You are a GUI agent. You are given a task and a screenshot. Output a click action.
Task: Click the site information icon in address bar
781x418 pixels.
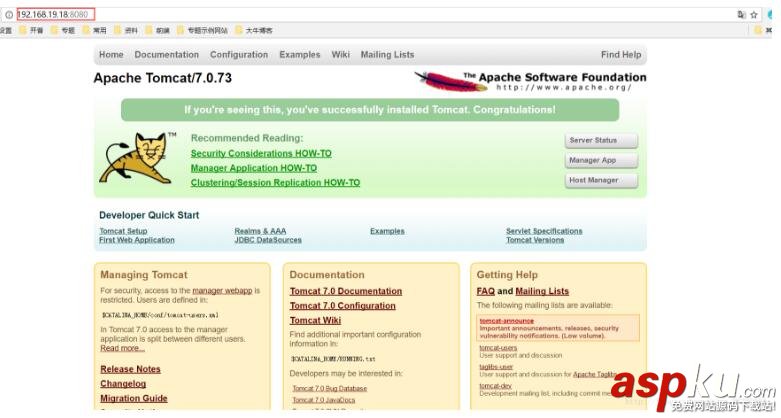pos(9,14)
